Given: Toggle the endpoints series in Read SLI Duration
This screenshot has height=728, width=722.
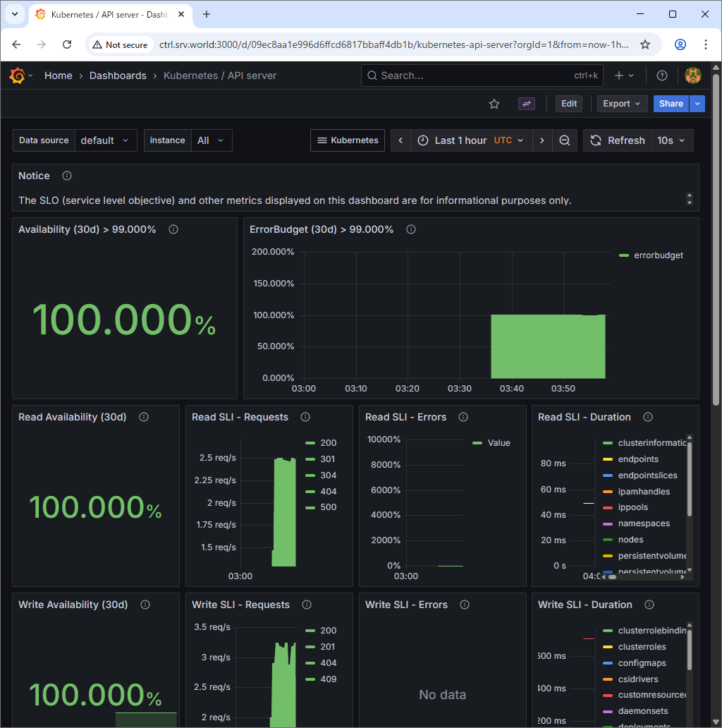Looking at the screenshot, I should point(638,459).
